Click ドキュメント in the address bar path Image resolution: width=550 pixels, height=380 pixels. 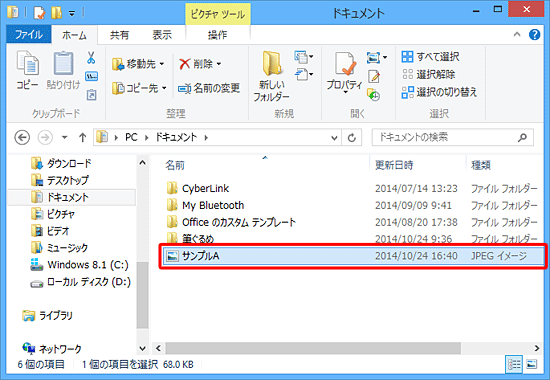176,137
